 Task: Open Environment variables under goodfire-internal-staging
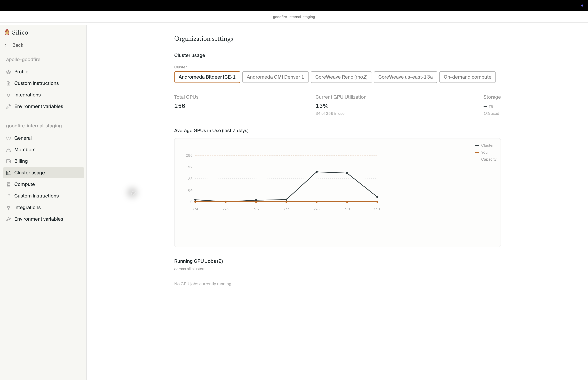point(43,219)
